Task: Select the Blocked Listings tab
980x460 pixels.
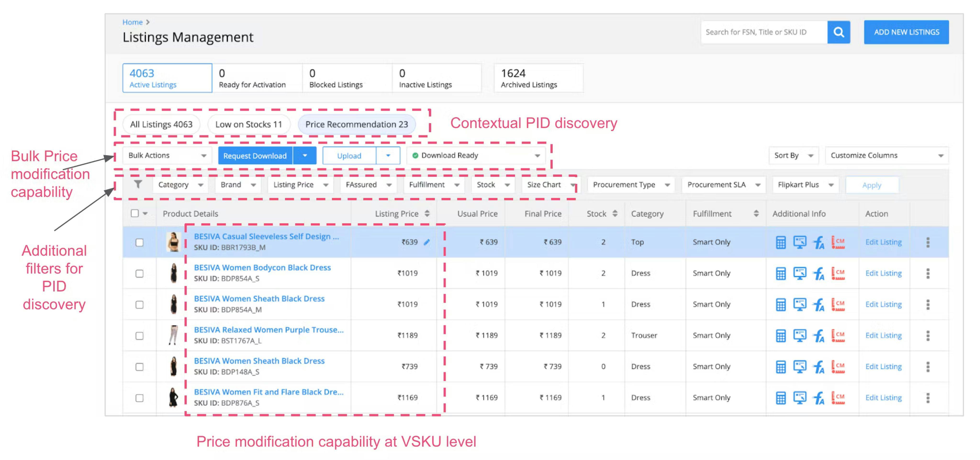Action: (347, 78)
